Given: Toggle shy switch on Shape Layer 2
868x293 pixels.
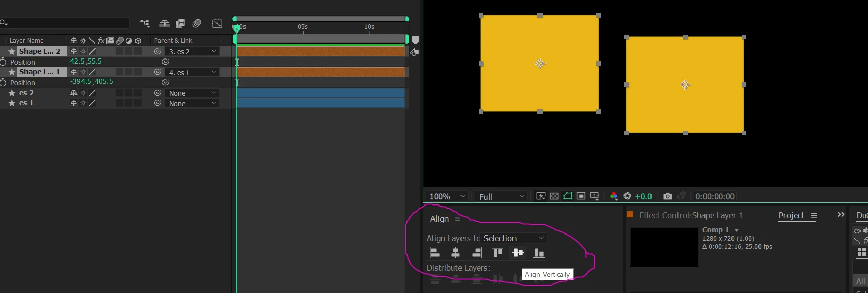Looking at the screenshot, I should click(x=74, y=51).
